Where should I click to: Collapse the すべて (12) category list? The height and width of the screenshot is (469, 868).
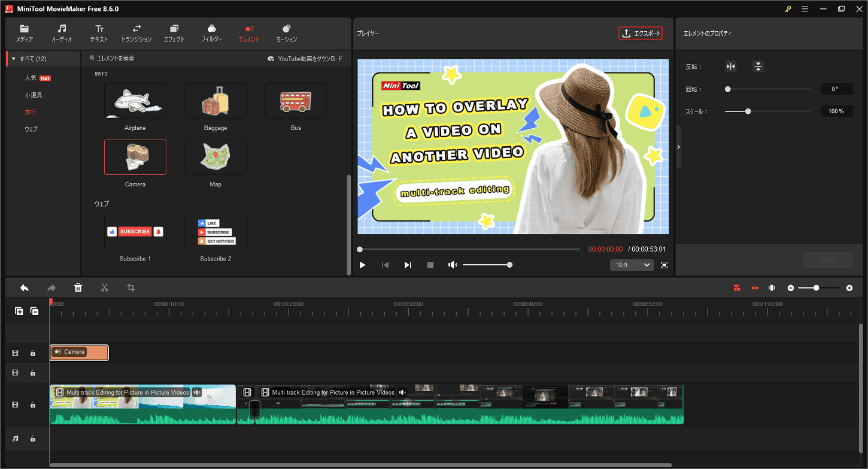pyautogui.click(x=13, y=58)
